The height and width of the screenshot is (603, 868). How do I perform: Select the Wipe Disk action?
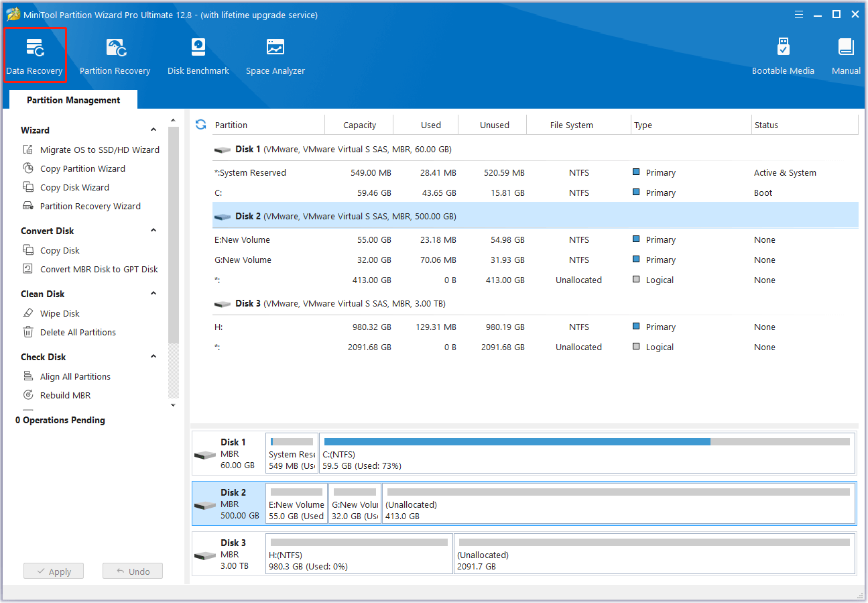click(52, 313)
